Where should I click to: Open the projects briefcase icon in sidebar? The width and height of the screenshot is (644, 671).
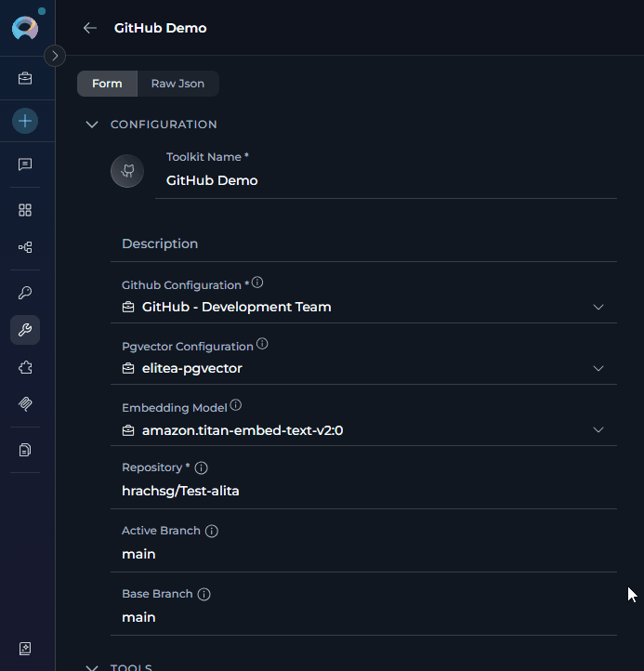tap(25, 78)
